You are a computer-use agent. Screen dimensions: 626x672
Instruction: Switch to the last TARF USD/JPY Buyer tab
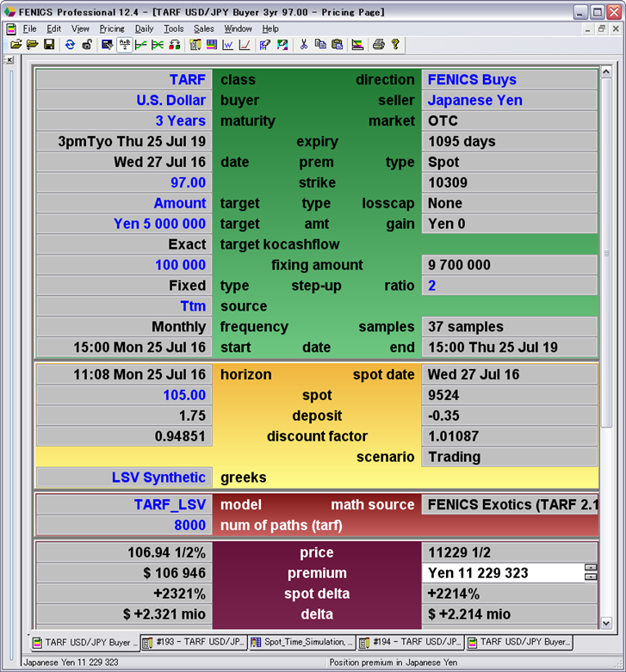click(519, 642)
